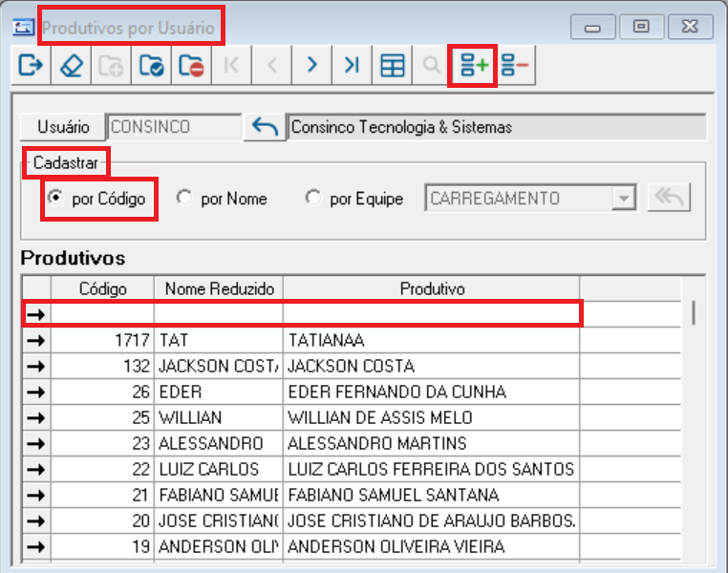The height and width of the screenshot is (573, 728).
Task: Click code cell 21
Action: [x=102, y=496]
